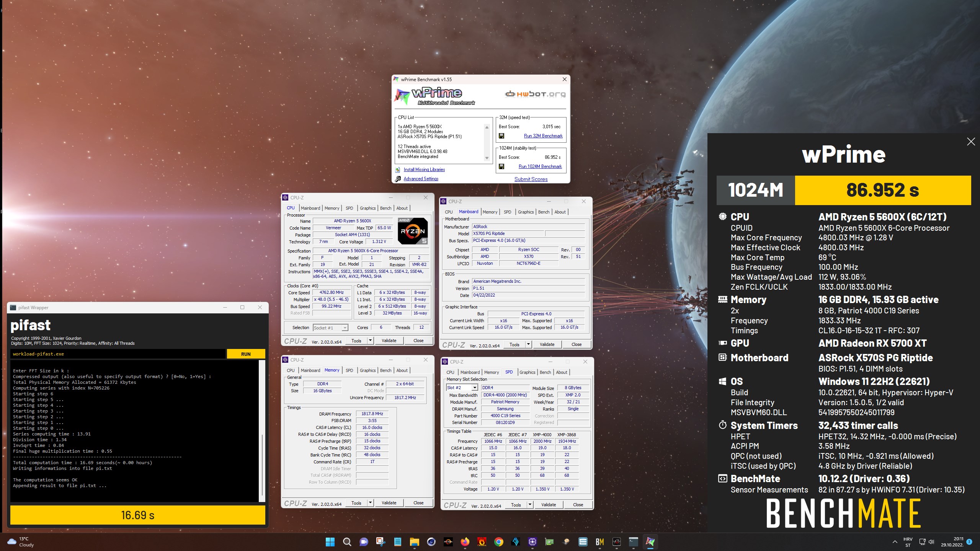
Task: Click Run 32M Benchmark link
Action: click(x=543, y=136)
